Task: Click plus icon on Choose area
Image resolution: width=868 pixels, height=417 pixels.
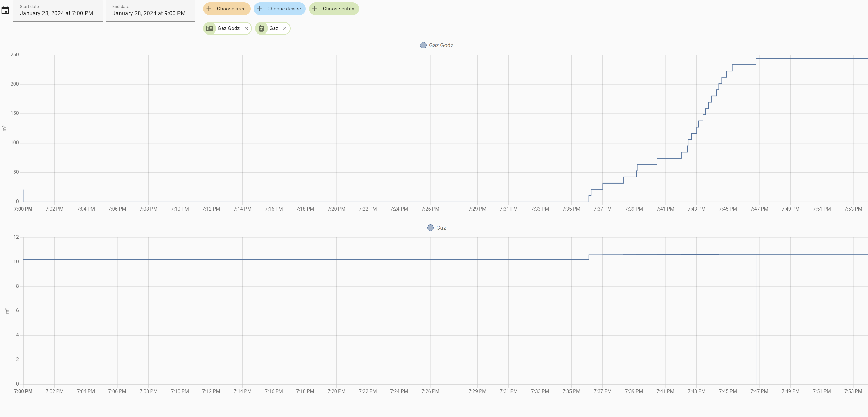Action: (209, 9)
